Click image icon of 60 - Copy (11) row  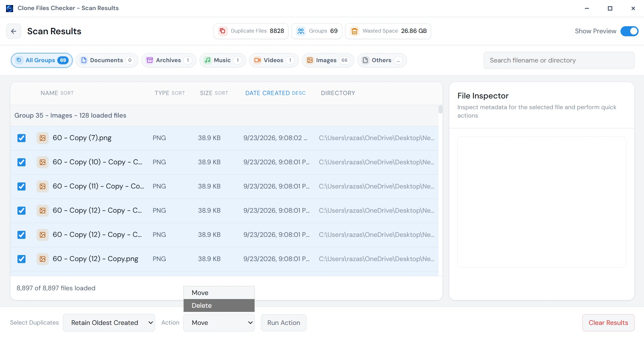pos(43,186)
